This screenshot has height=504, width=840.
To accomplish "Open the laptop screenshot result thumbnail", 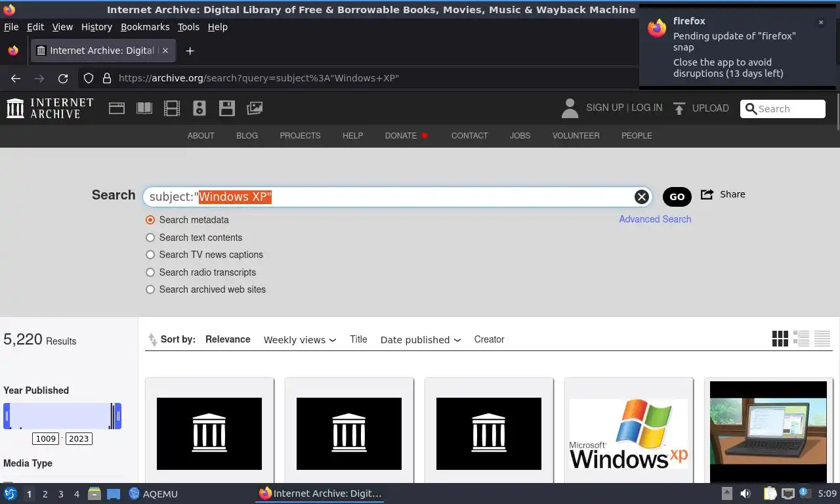I will tap(768, 432).
